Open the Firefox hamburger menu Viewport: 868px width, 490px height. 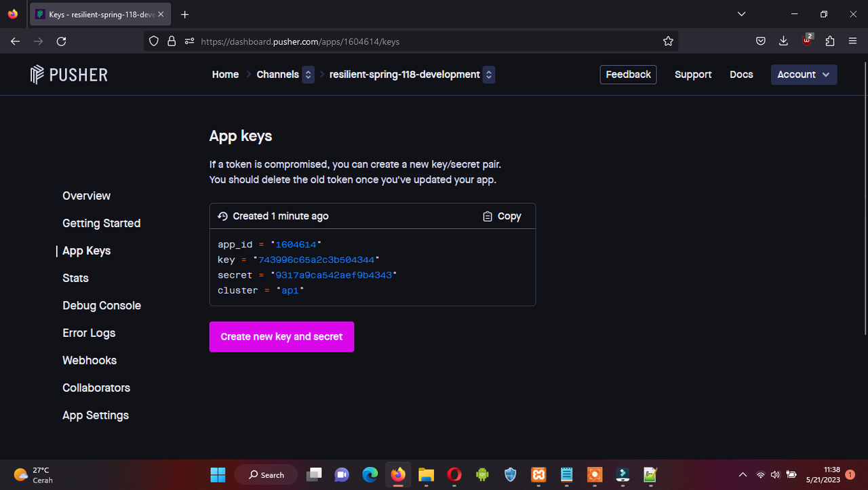pyautogui.click(x=852, y=41)
